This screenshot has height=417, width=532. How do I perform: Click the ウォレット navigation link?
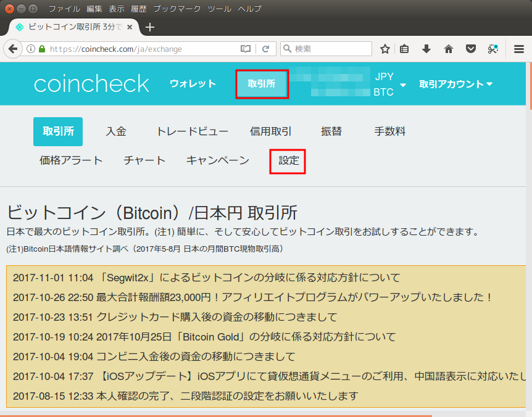pos(193,84)
